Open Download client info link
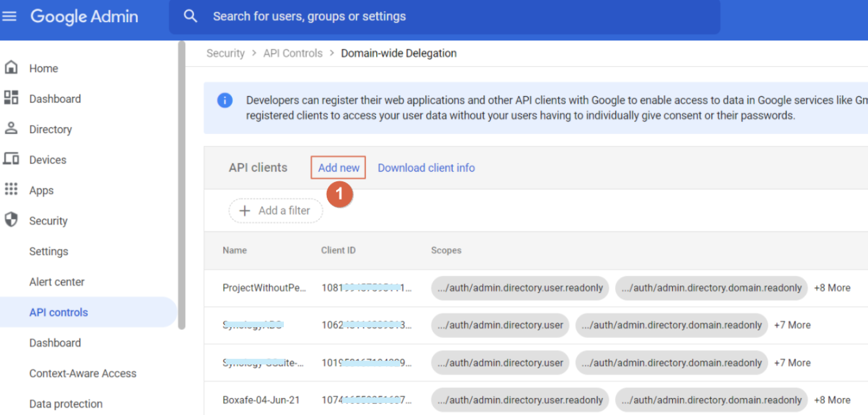Screen dimensions: 868x415 pos(426,167)
